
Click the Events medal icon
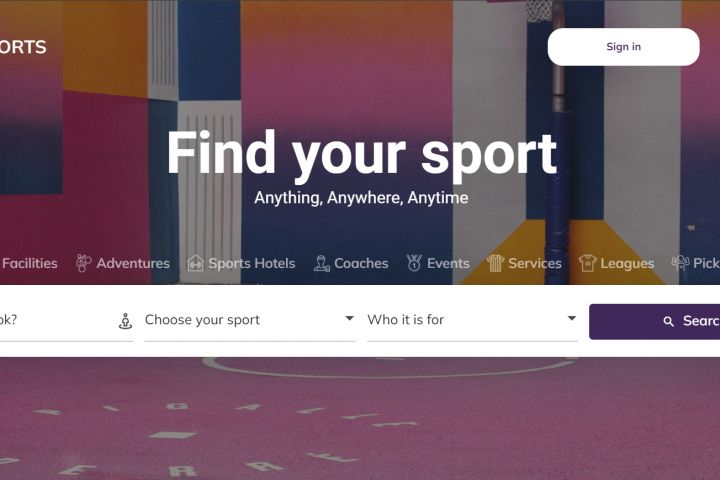pyautogui.click(x=414, y=263)
